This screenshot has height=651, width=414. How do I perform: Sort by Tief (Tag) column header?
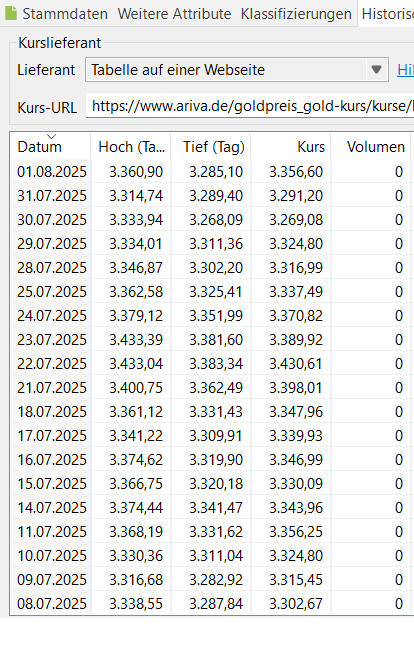211,147
